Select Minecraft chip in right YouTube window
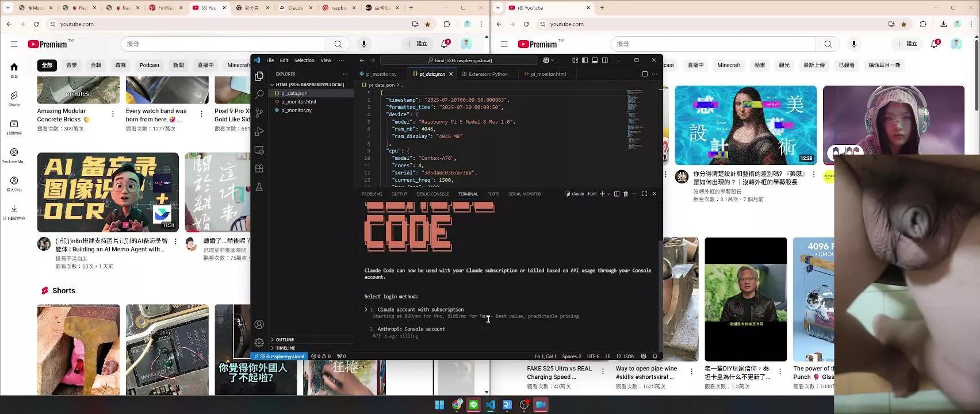Viewport: 980px width, 414px height. (729, 65)
